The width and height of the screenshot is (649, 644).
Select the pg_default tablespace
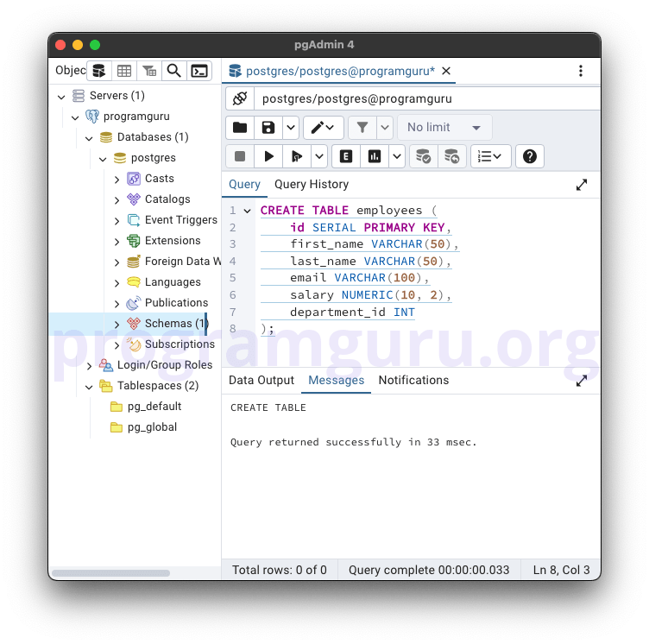[154, 407]
